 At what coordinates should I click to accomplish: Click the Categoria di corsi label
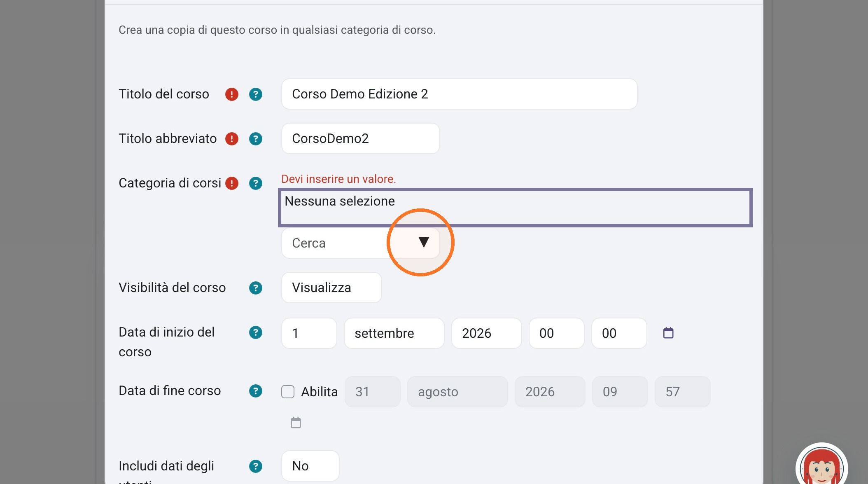[x=170, y=183]
